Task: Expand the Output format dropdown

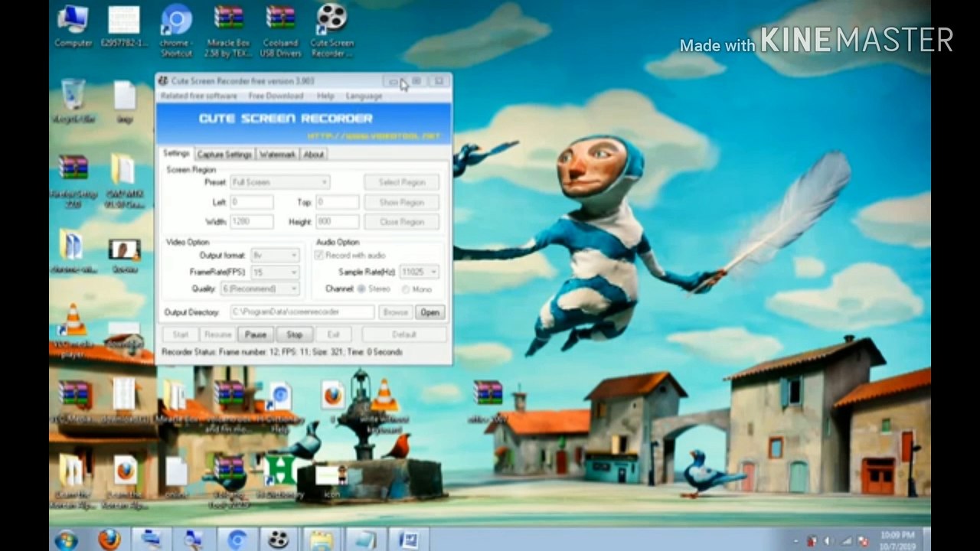Action: tap(274, 255)
